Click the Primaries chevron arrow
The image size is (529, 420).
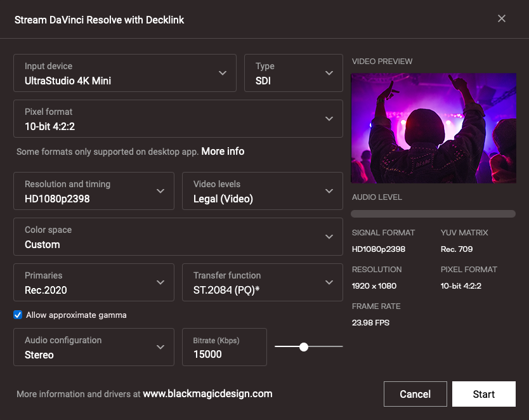160,282
